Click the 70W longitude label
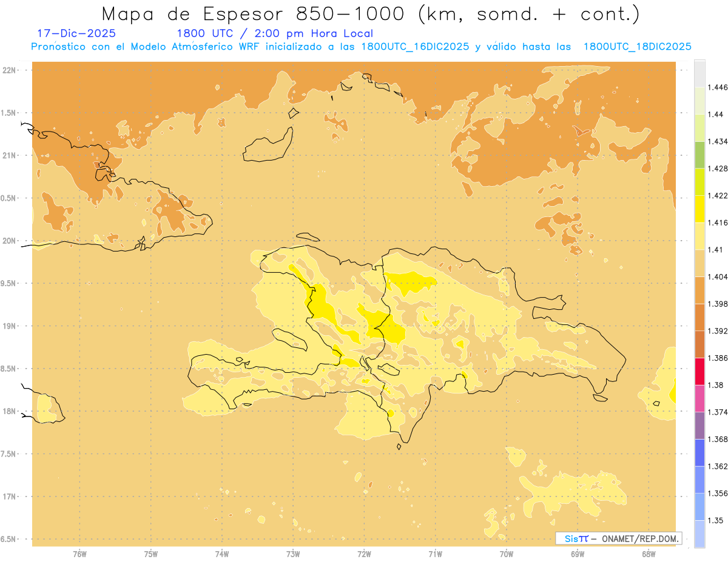 pos(507,554)
